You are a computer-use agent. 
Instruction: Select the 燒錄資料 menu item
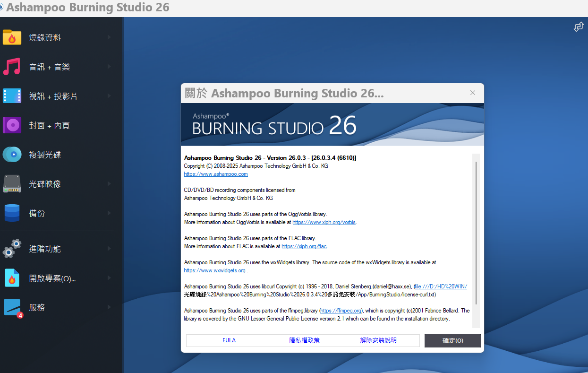[x=58, y=37]
